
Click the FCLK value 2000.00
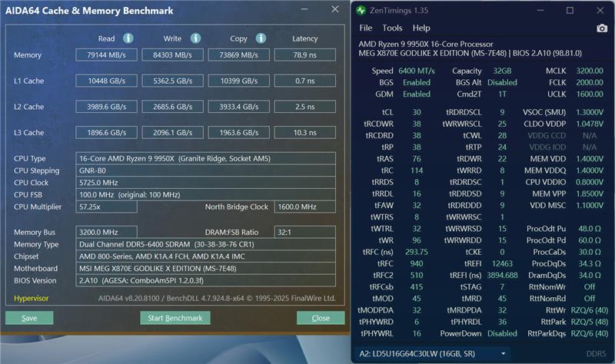(590, 83)
